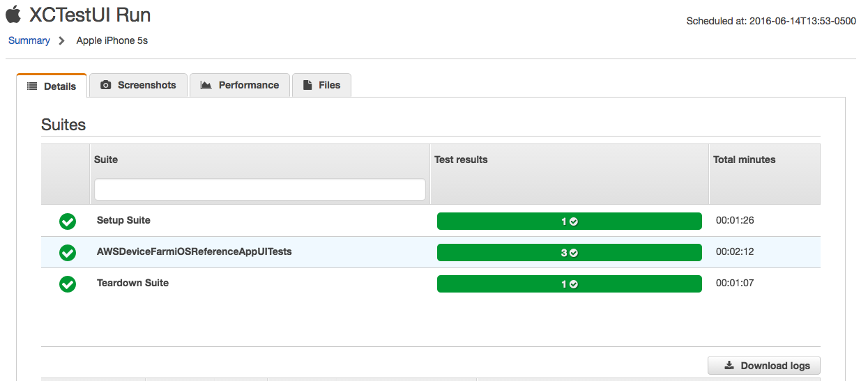Click the list icon on Details tab
This screenshot has height=381, width=868.
(32, 86)
